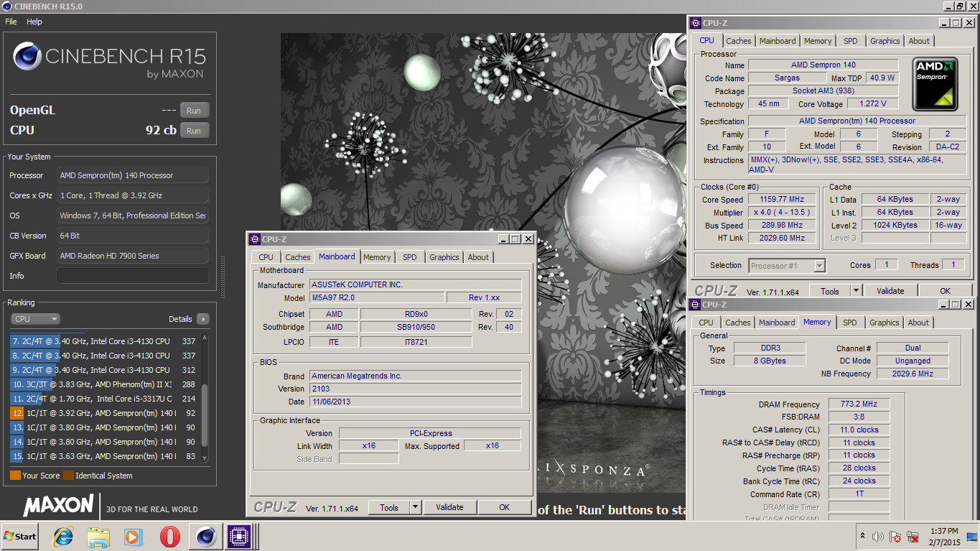Image resolution: width=980 pixels, height=551 pixels.
Task: Open Windows Media Player taskbar icon
Action: tap(133, 537)
